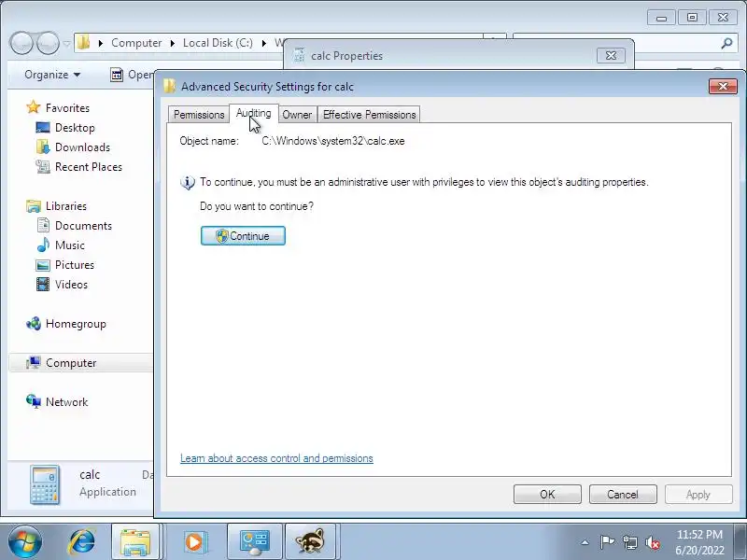The height and width of the screenshot is (560, 747).
Task: Click the Network globe icon in the sidebar
Action: tap(34, 402)
